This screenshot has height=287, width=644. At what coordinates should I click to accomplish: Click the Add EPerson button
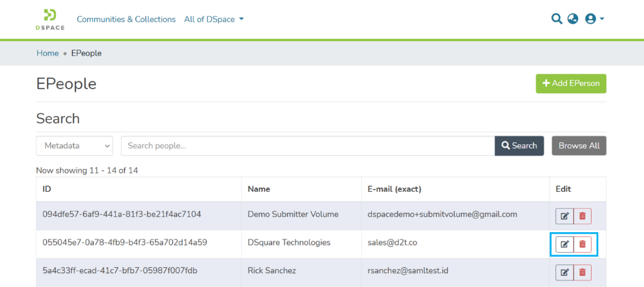571,83
